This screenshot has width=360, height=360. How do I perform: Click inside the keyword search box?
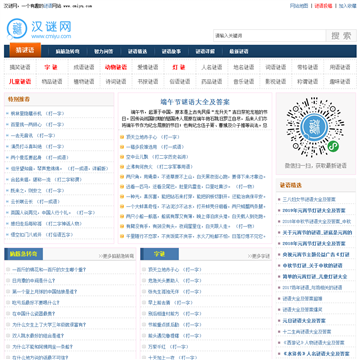pos(269,36)
